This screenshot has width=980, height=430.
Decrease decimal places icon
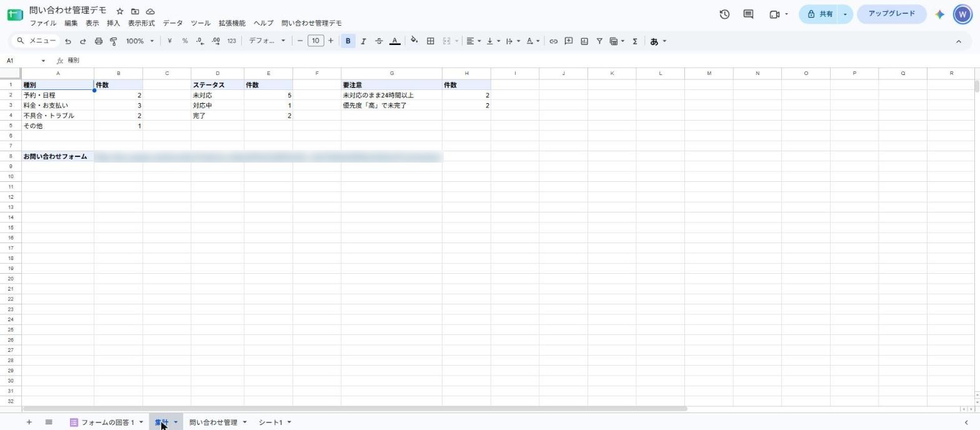pos(200,41)
